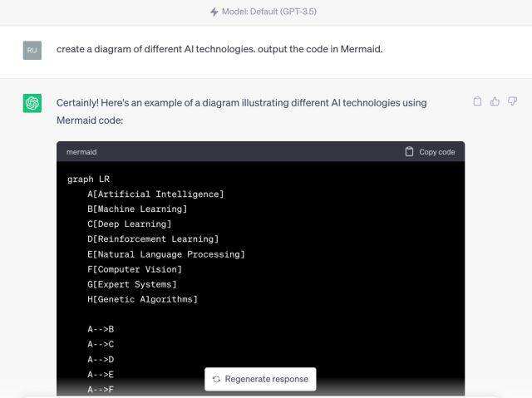Click the 'A-->E' code line
The height and width of the screenshot is (398, 532).
101,375
